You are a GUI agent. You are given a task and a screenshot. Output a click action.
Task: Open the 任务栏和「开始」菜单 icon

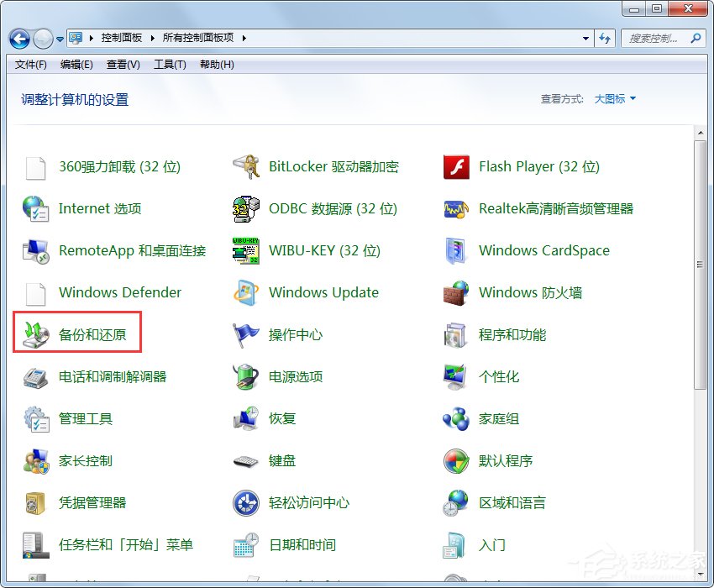35,545
